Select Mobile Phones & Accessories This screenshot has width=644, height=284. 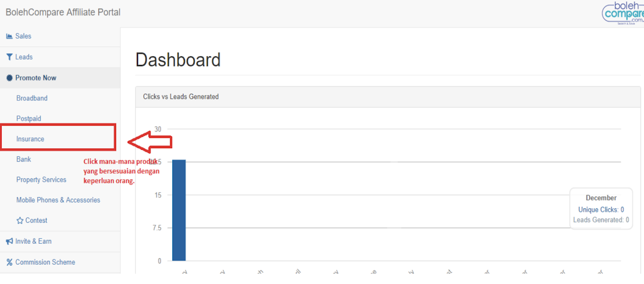click(x=58, y=200)
